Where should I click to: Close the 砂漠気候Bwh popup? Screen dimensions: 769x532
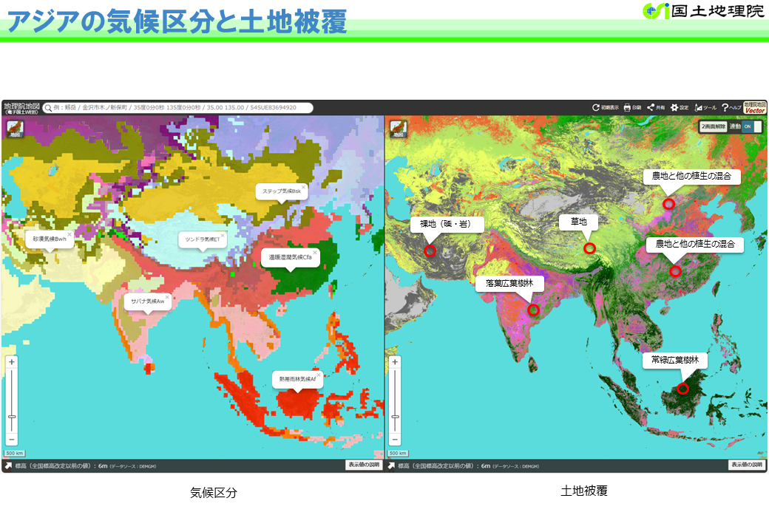(x=70, y=235)
